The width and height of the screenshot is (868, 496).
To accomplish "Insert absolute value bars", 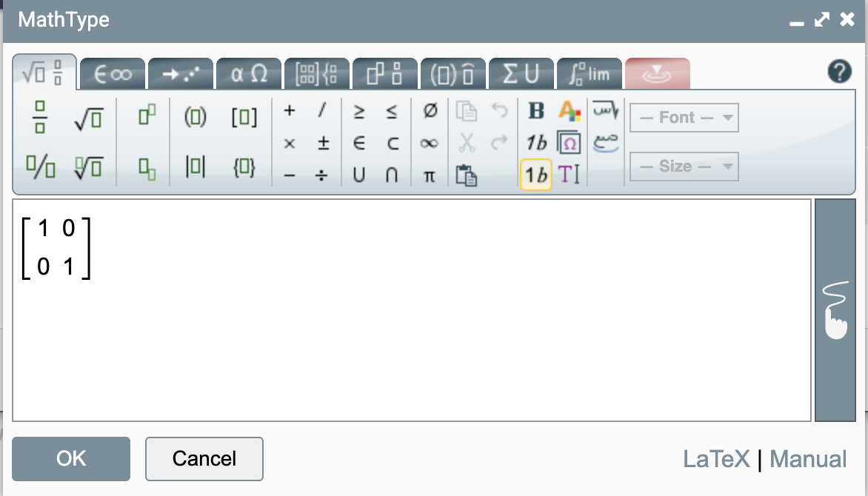I will click(x=196, y=168).
